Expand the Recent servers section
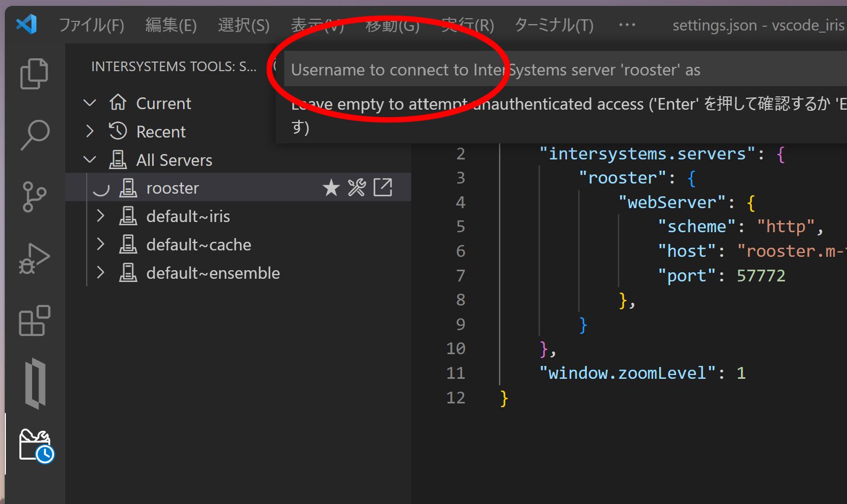 tap(90, 132)
